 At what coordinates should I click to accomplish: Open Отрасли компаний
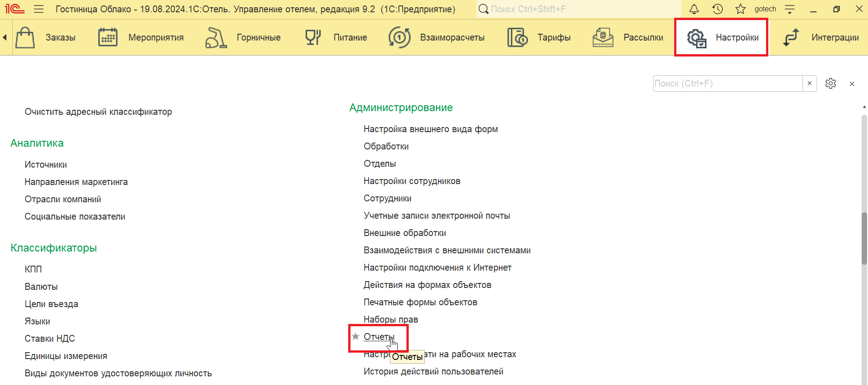tap(63, 199)
